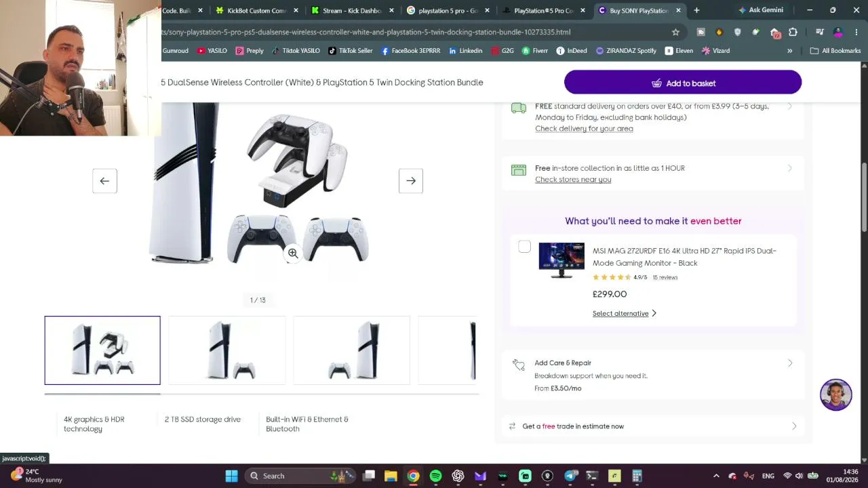Tick the MSI MAG monitor checkbox
Screen dimensions: 868x488
524,247
